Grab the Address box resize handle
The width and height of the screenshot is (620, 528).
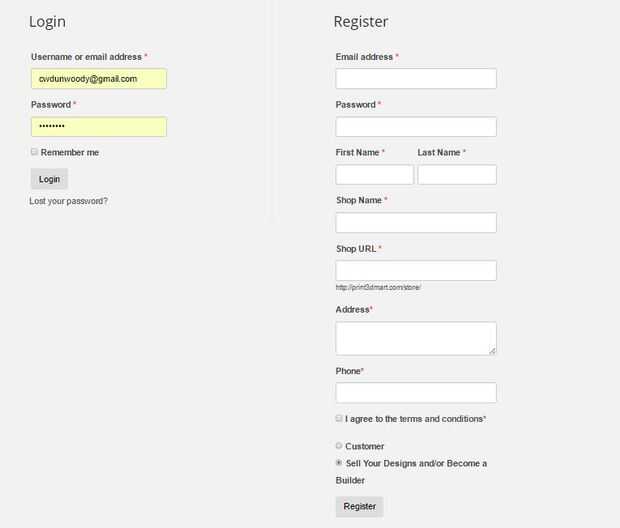pos(492,350)
